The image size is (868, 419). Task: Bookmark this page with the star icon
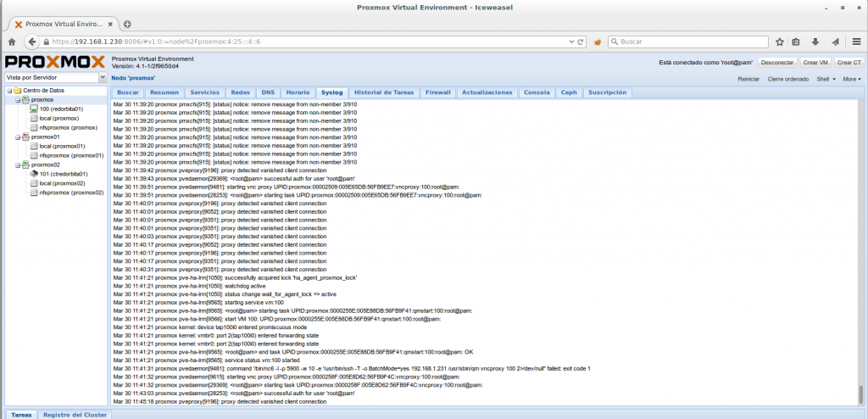(x=779, y=41)
